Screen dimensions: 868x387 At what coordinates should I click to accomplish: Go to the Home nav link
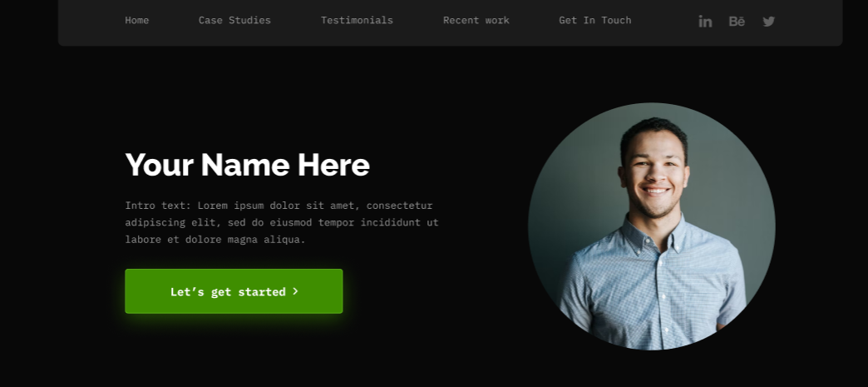(x=136, y=21)
